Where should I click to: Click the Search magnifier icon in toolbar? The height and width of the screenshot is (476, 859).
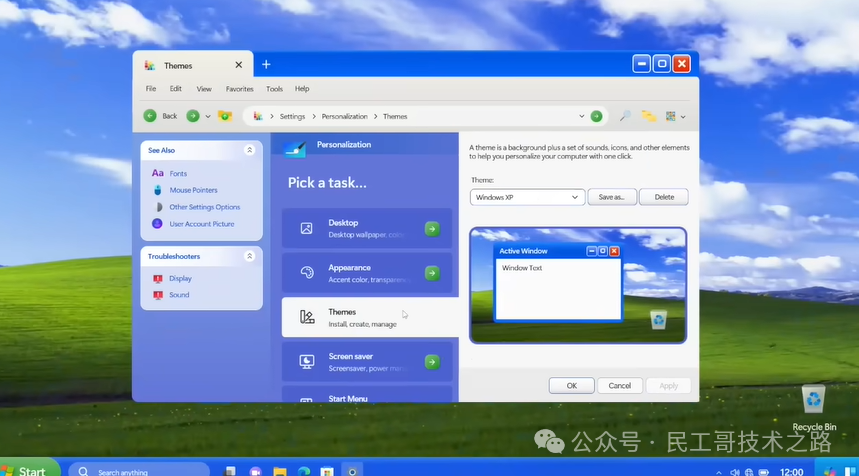[625, 116]
